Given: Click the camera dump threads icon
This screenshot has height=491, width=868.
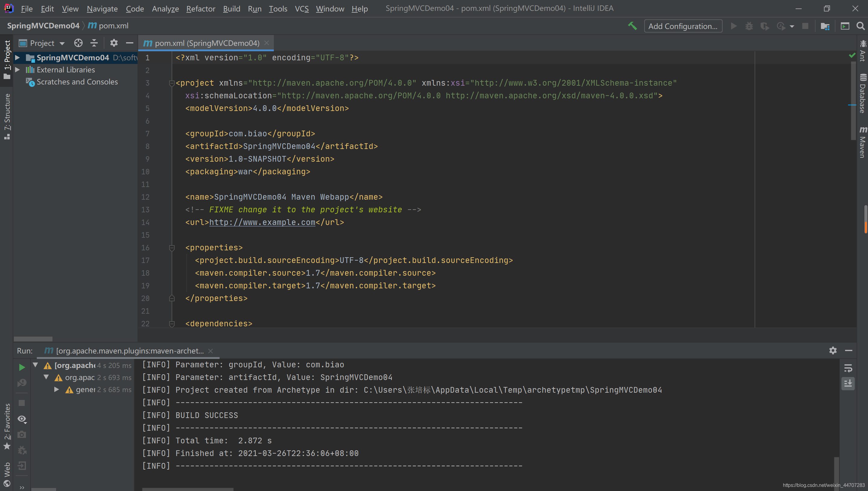Looking at the screenshot, I should [x=22, y=434].
